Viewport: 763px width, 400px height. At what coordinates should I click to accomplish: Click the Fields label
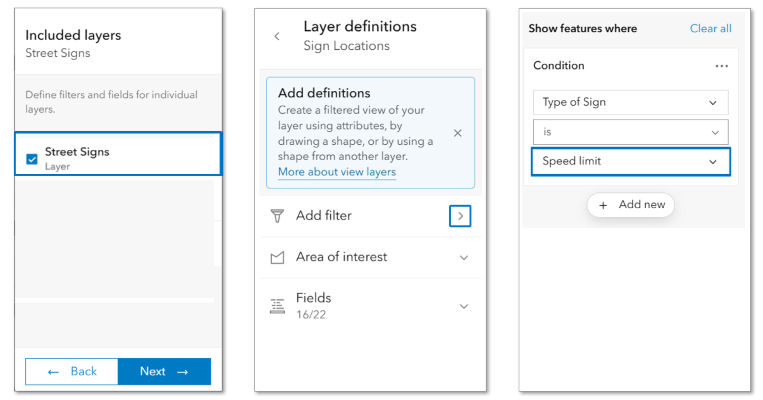pyautogui.click(x=313, y=298)
